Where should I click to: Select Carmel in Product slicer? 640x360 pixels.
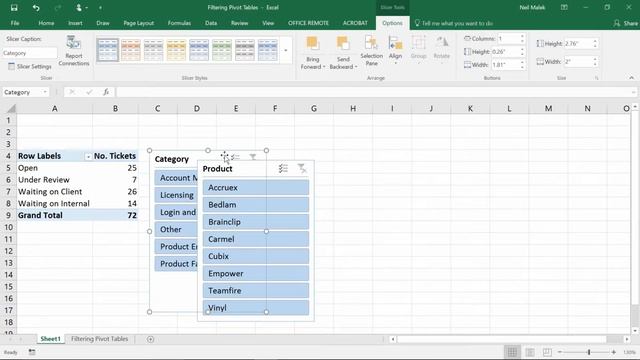256,239
